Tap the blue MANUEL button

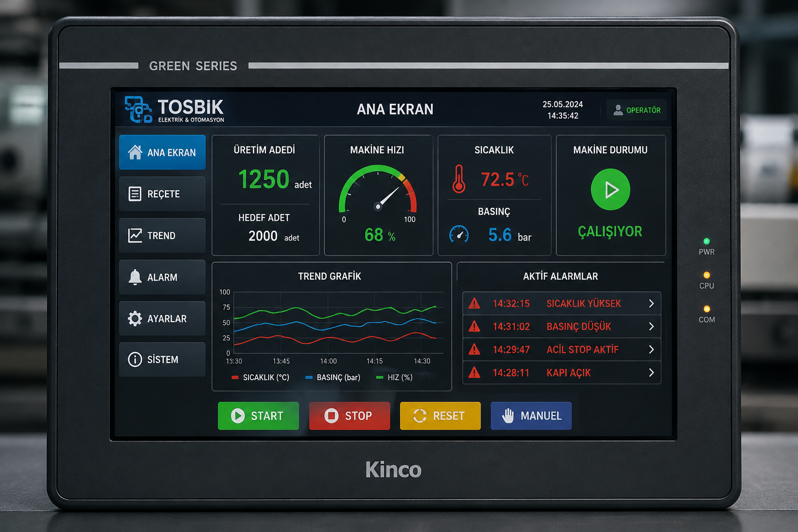(531, 416)
